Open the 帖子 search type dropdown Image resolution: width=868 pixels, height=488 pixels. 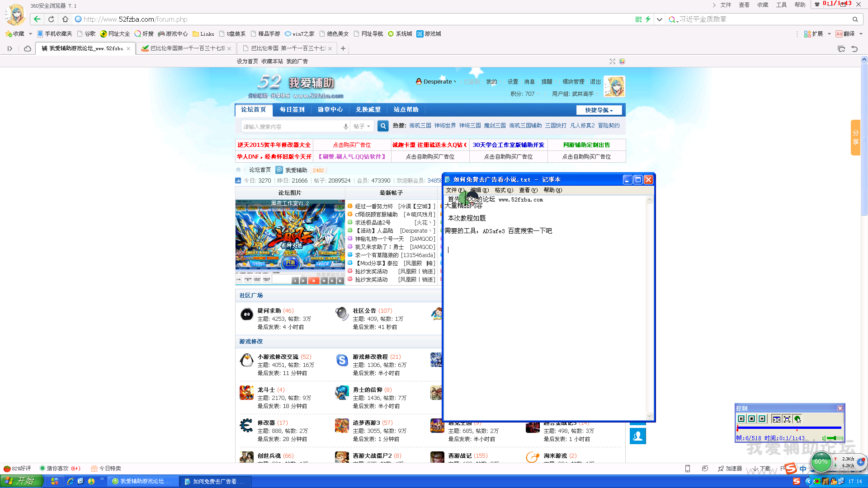(x=362, y=127)
